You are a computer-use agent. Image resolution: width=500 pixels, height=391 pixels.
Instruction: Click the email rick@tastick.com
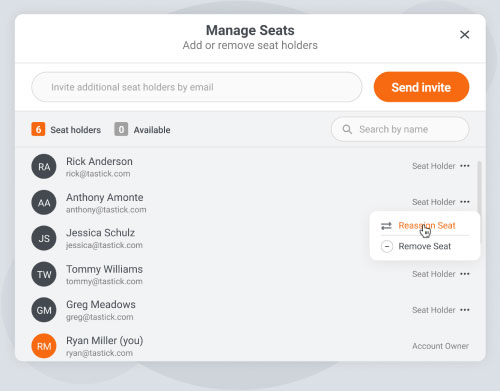click(98, 174)
